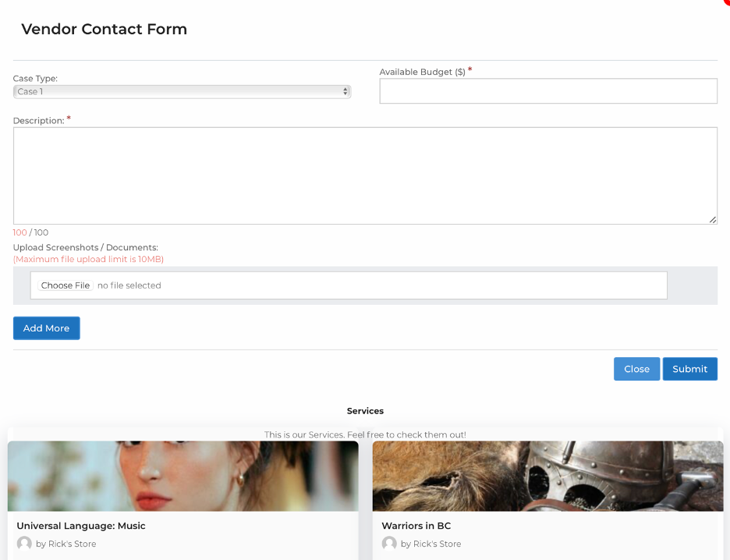Click the 'no file selected' upload field
The height and width of the screenshot is (560, 730).
(349, 285)
